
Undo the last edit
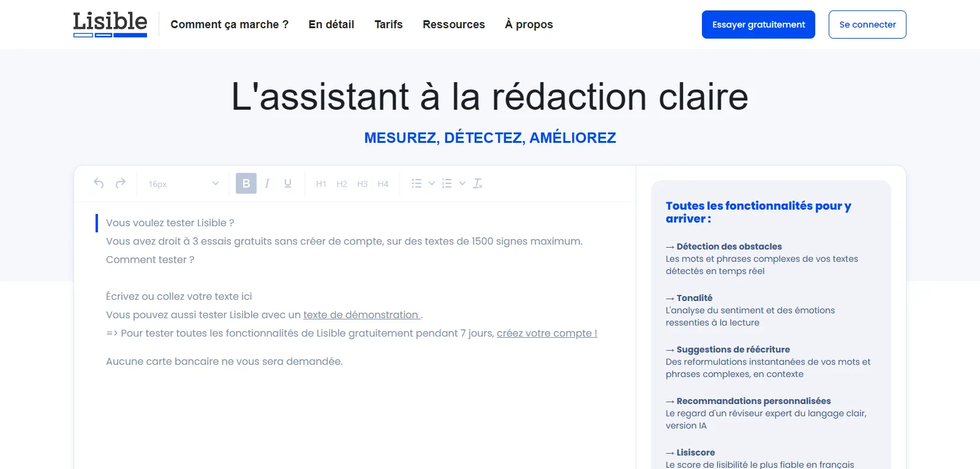99,183
